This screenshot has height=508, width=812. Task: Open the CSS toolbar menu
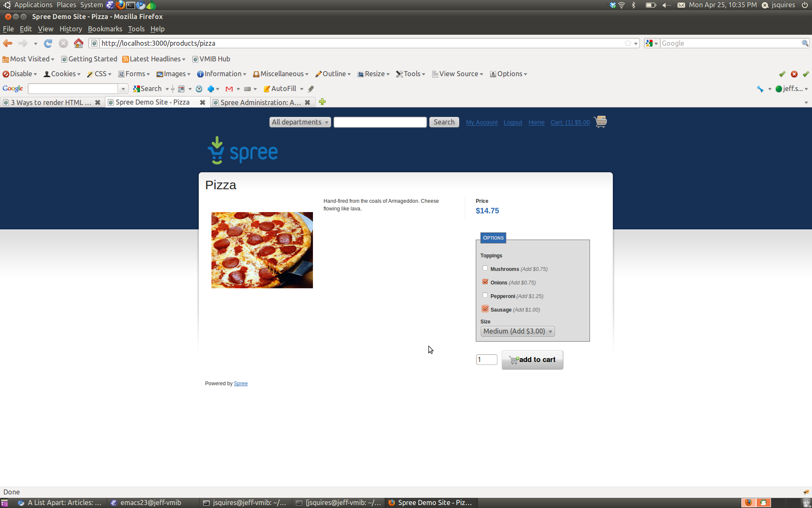click(100, 74)
